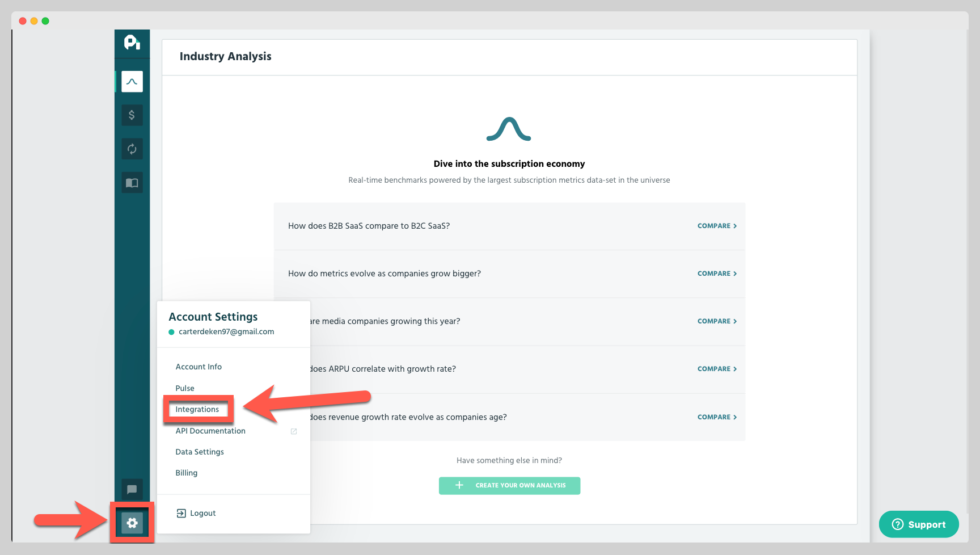
Task: Open the Pricing dollar icon in sidebar
Action: click(132, 115)
